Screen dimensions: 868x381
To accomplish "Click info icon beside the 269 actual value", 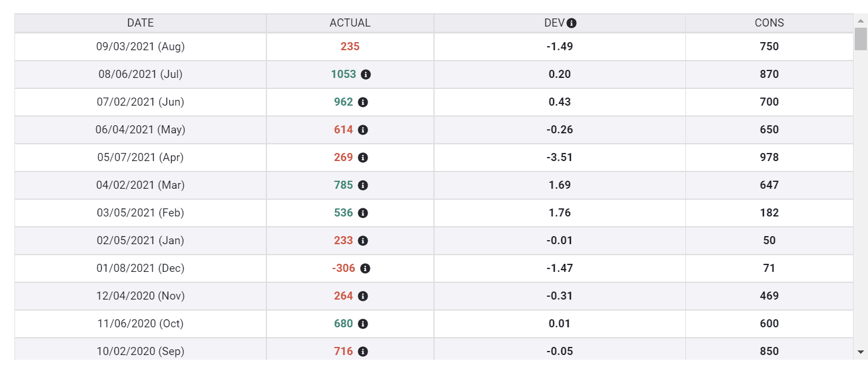I will 363,158.
